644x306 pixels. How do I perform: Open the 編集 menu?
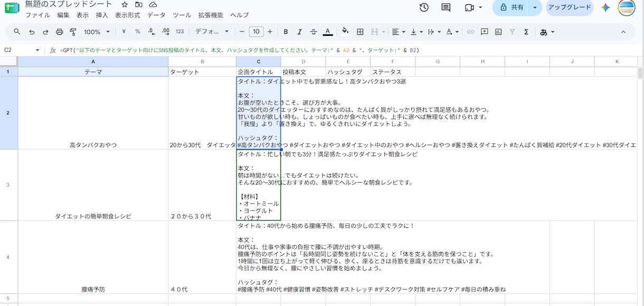click(x=63, y=15)
